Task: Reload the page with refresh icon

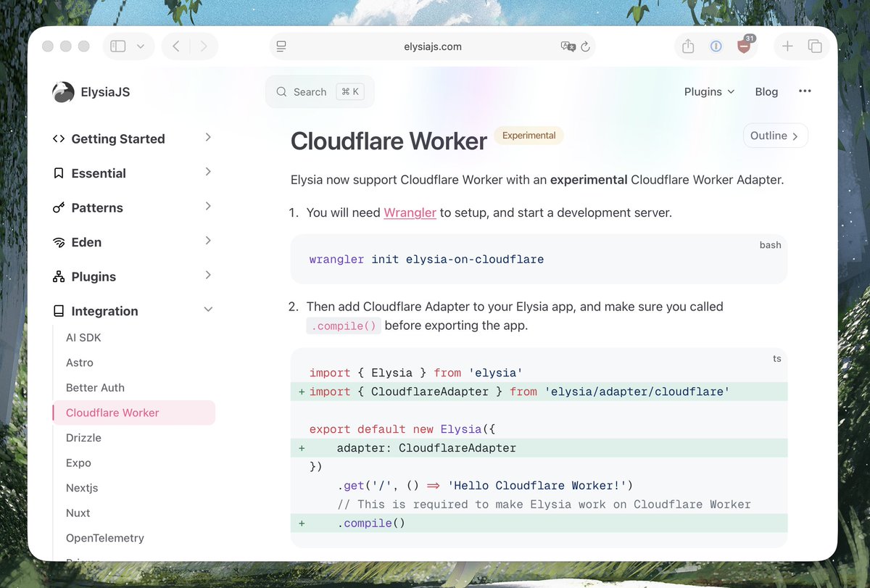Action: (585, 46)
